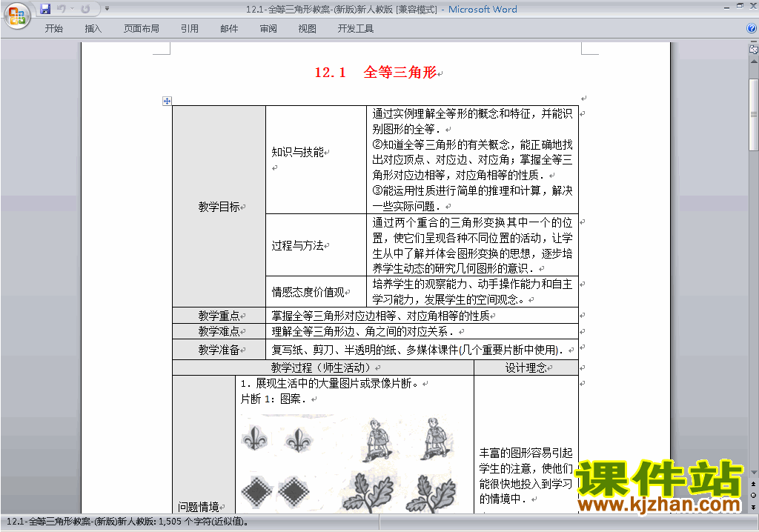This screenshot has height=532, width=759.
Task: Open the round Office button menu
Action: click(x=17, y=16)
